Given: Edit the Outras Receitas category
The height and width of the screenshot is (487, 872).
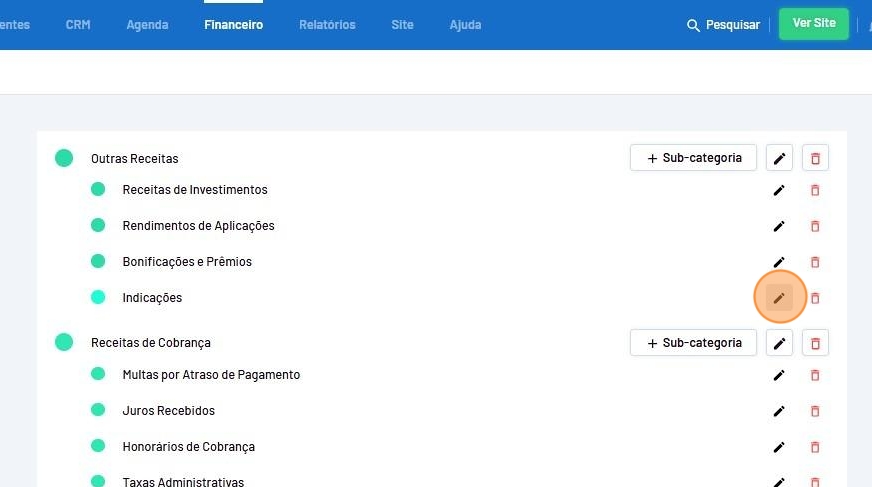Looking at the screenshot, I should click(779, 158).
